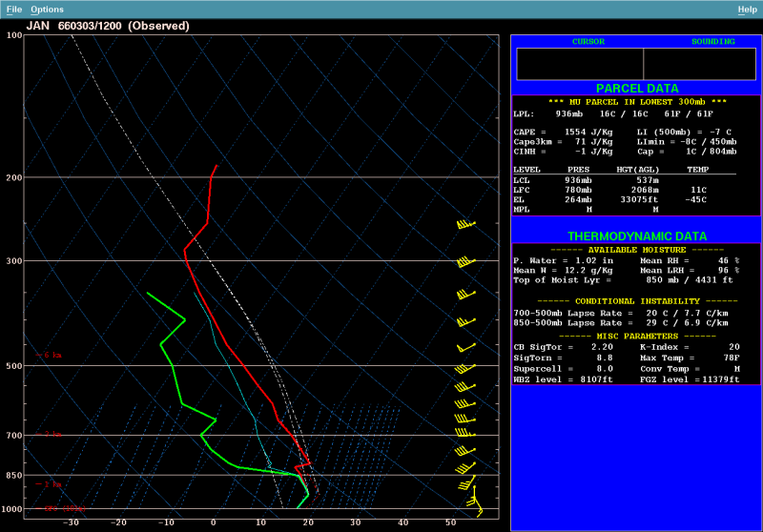The height and width of the screenshot is (532, 763).
Task: Click the 'Cape3km = 71 J/Kg' line
Action: pyautogui.click(x=563, y=141)
